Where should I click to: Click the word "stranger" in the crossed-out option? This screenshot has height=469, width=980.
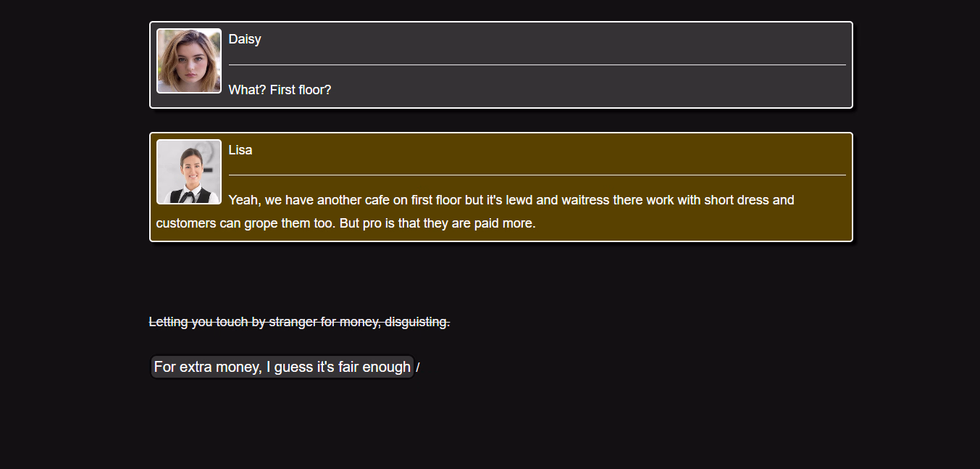coord(293,322)
